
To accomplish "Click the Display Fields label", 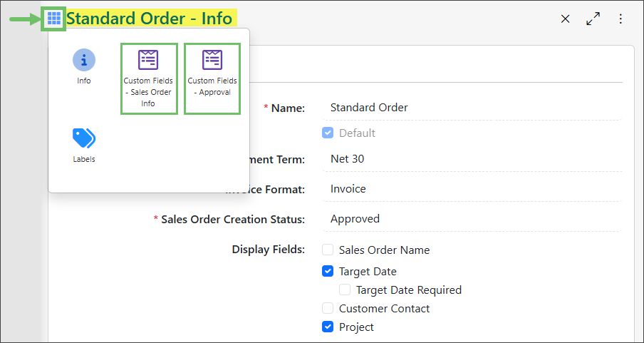I will click(x=268, y=250).
